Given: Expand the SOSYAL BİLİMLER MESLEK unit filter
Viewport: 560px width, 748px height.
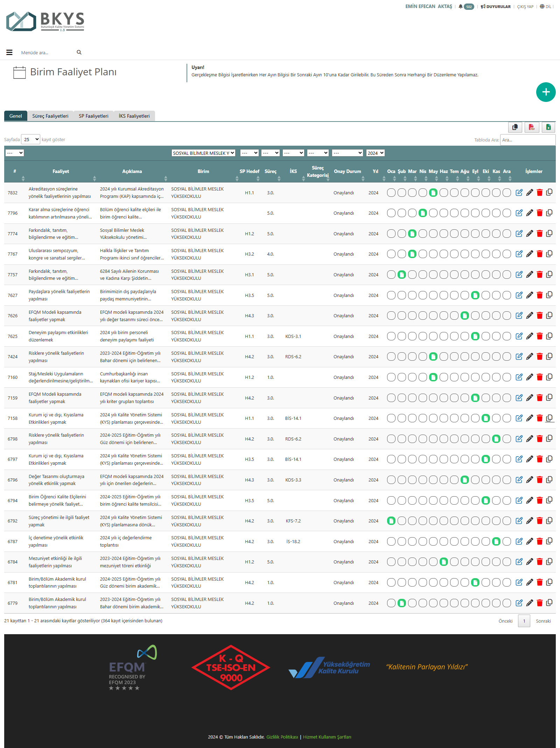Looking at the screenshot, I should pyautogui.click(x=203, y=153).
